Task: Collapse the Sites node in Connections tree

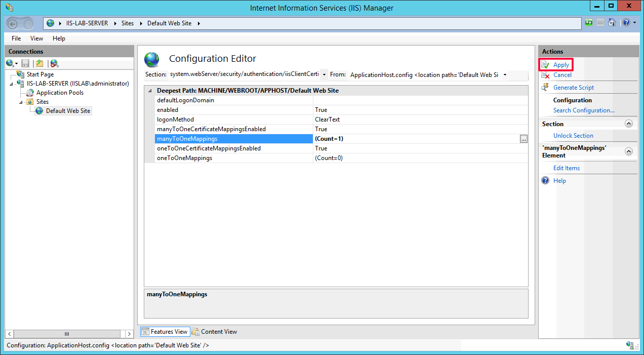Action: [x=22, y=102]
